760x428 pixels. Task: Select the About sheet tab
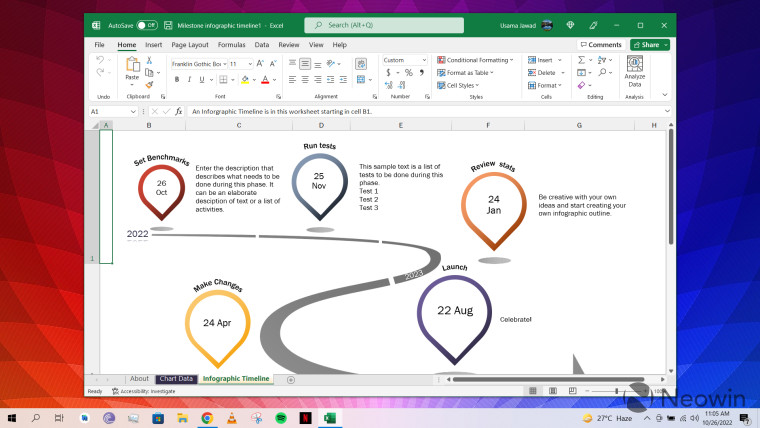tap(139, 379)
